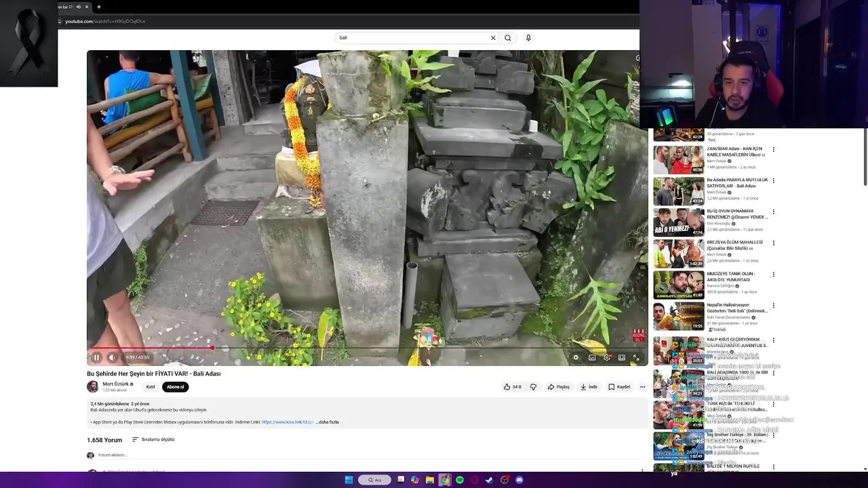
Task: Open the video player settings gear
Action: (607, 357)
